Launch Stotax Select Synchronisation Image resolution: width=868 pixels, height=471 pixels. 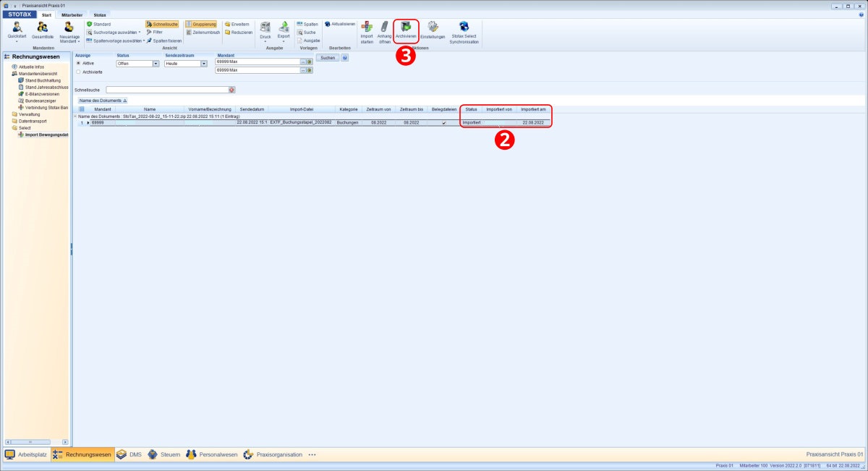coord(464,29)
